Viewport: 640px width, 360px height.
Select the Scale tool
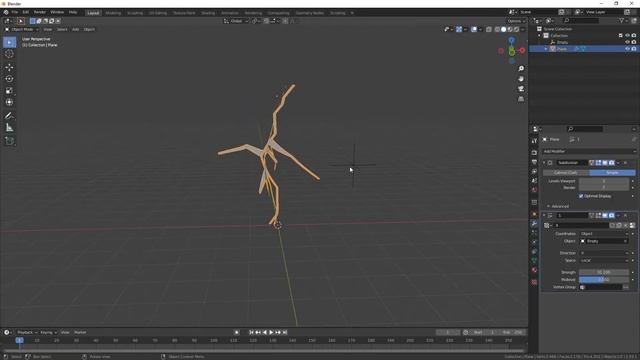[9, 91]
